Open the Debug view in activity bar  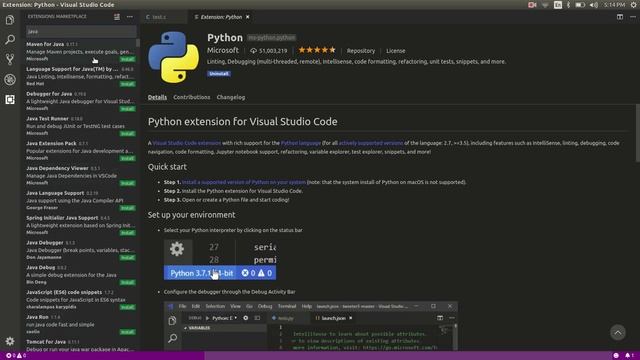tap(10, 79)
